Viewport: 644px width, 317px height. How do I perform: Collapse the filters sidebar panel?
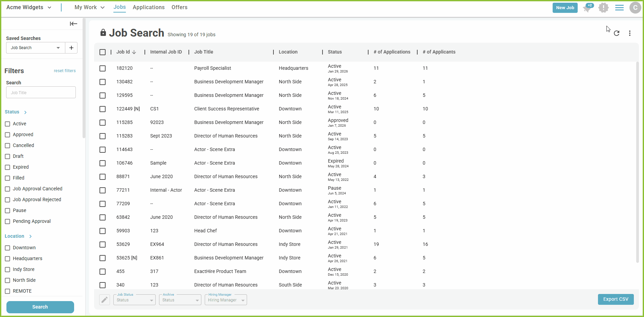point(73,24)
